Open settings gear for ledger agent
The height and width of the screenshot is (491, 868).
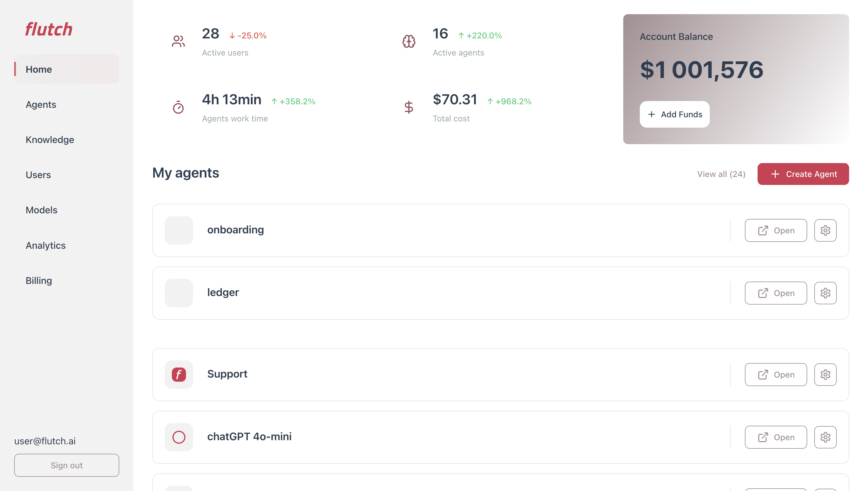pos(825,293)
